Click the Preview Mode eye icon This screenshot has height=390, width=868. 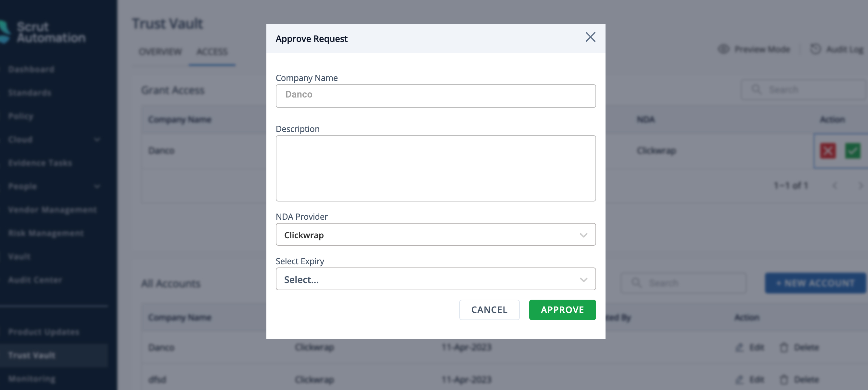(x=723, y=49)
